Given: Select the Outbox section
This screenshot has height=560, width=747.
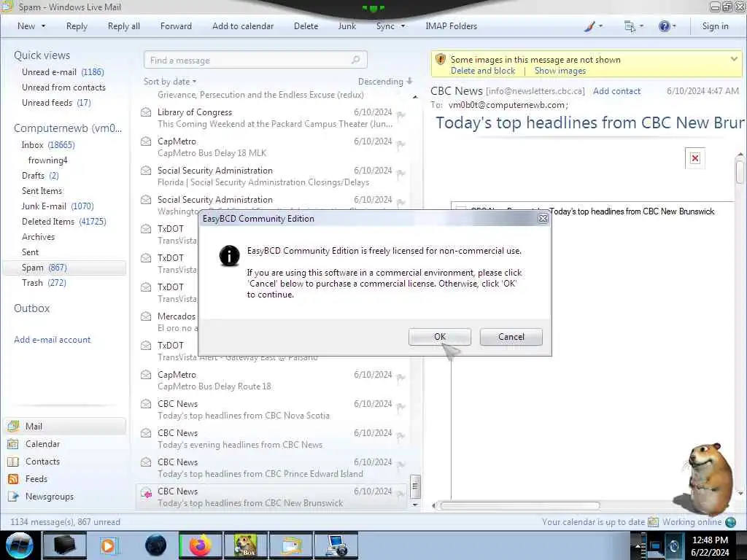Looking at the screenshot, I should pyautogui.click(x=31, y=308).
